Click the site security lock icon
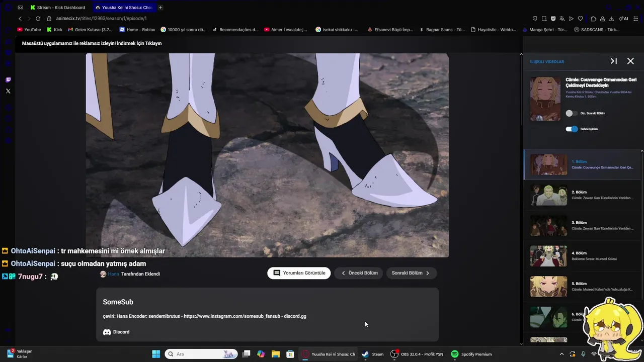The image size is (644, 362). [x=49, y=19]
